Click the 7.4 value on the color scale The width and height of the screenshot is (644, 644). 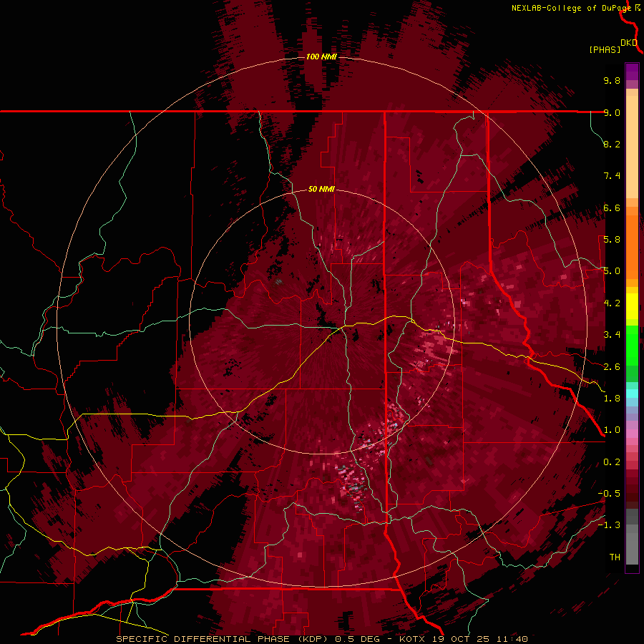click(x=612, y=176)
